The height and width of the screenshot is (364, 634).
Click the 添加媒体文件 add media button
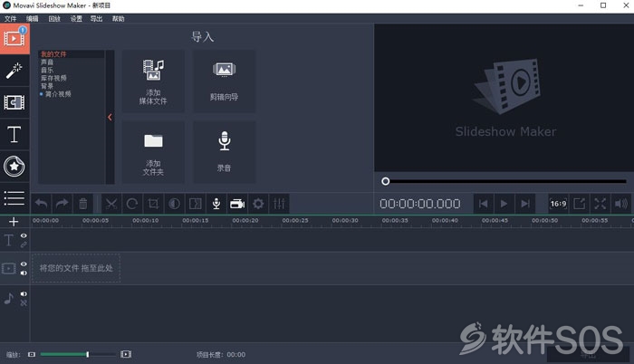pyautogui.click(x=153, y=81)
